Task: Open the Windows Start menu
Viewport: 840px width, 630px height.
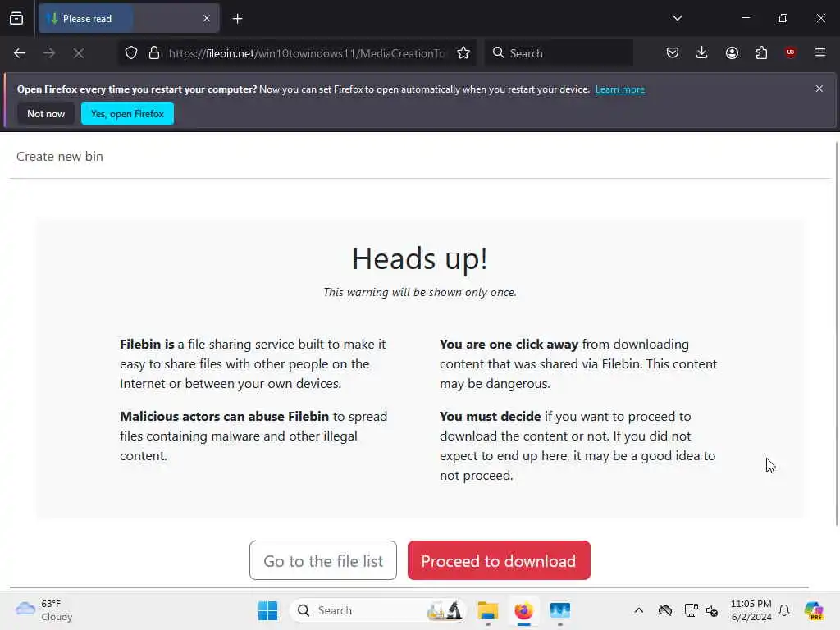Action: (x=268, y=610)
